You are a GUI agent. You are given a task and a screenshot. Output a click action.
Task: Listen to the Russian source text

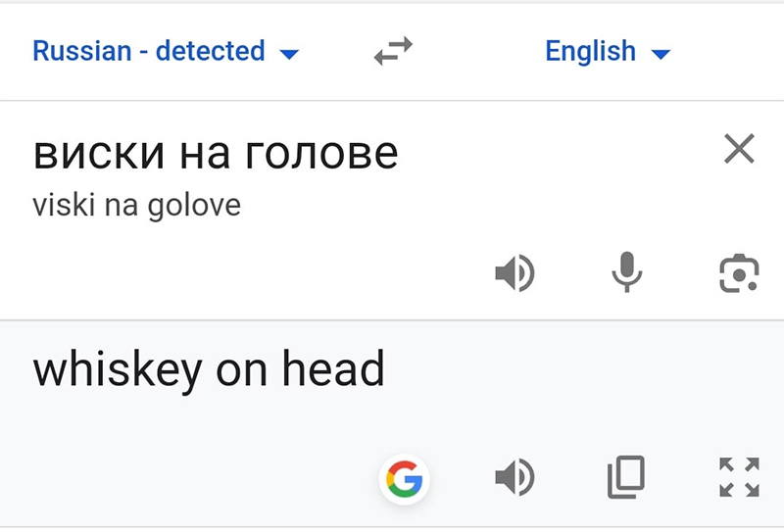click(x=514, y=273)
